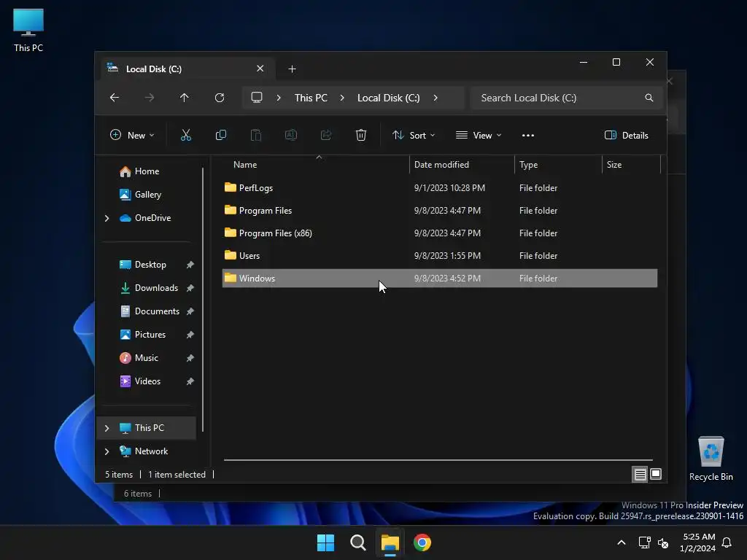The height and width of the screenshot is (560, 747).
Task: Click the Copy icon in toolbar
Action: [220, 135]
